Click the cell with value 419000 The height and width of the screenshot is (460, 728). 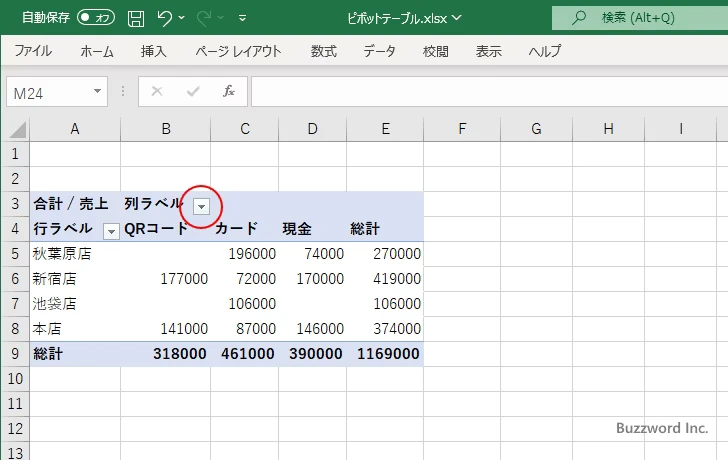click(385, 279)
